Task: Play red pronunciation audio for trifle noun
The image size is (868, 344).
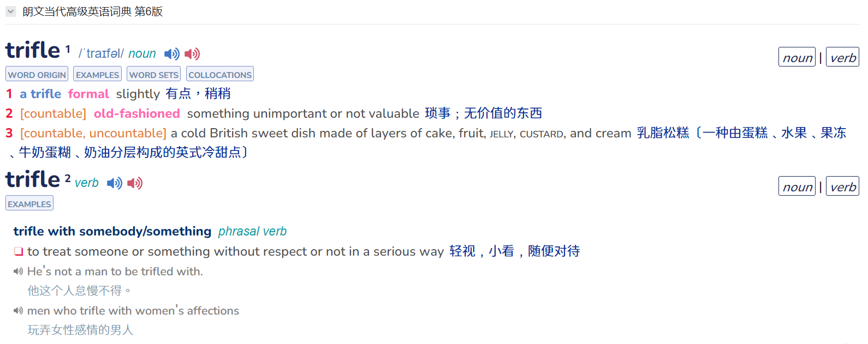Action: [x=192, y=54]
